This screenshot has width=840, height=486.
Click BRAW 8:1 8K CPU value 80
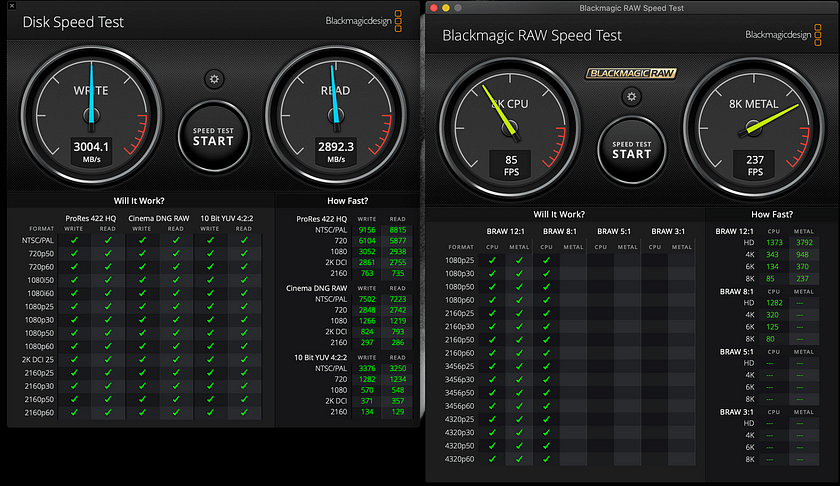click(x=770, y=339)
